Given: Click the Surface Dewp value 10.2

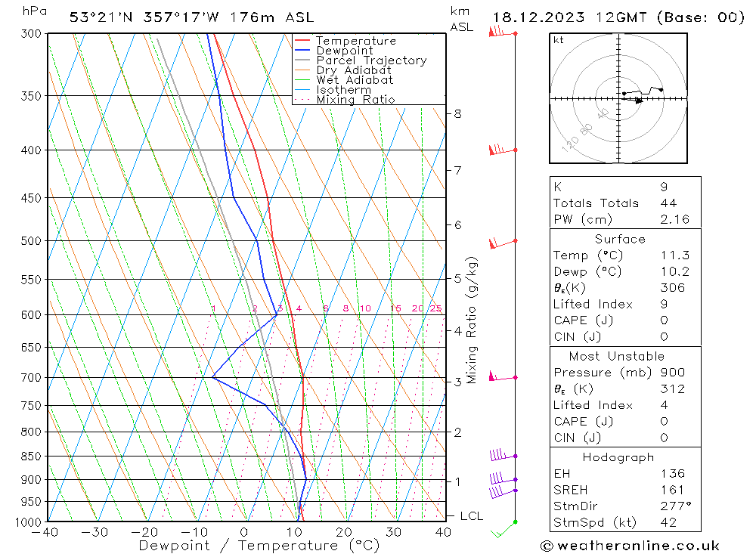Looking at the screenshot, I should [674, 271].
